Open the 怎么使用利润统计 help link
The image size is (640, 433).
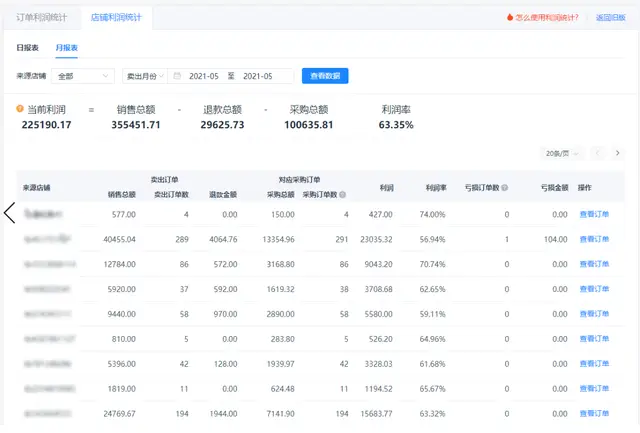click(547, 17)
